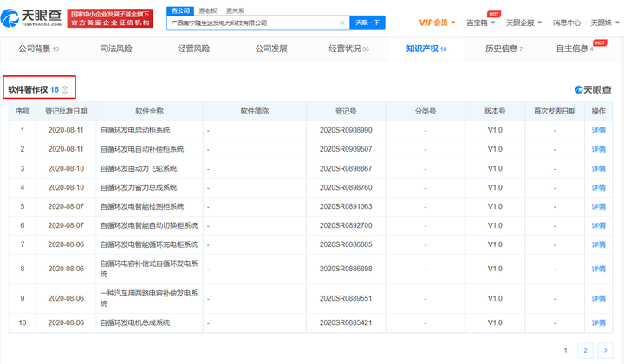This screenshot has height=364, width=624.
Task: Click registration number 2020SR0909507
Action: click(x=346, y=149)
